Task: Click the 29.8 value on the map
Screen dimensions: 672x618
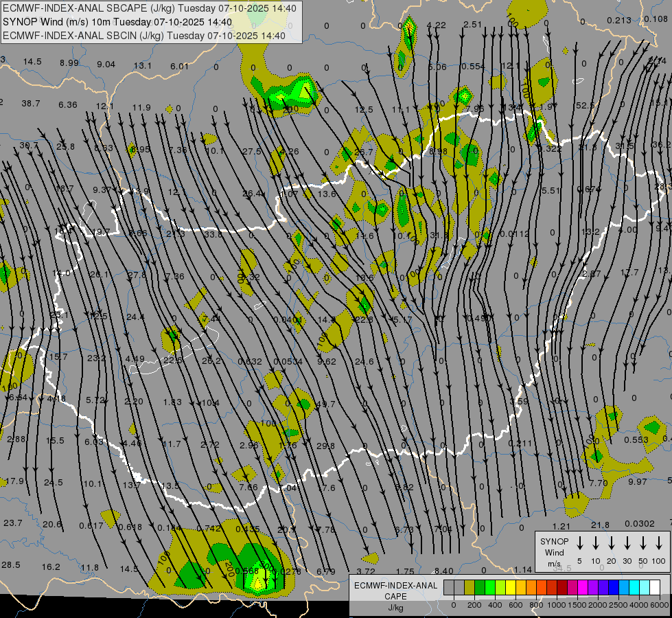Action: (325, 446)
